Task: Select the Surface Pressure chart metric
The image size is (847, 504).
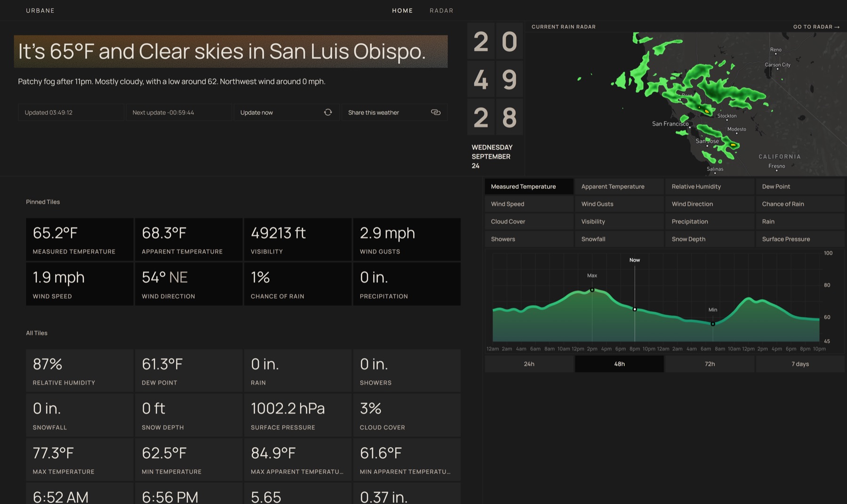Action: coord(800,239)
